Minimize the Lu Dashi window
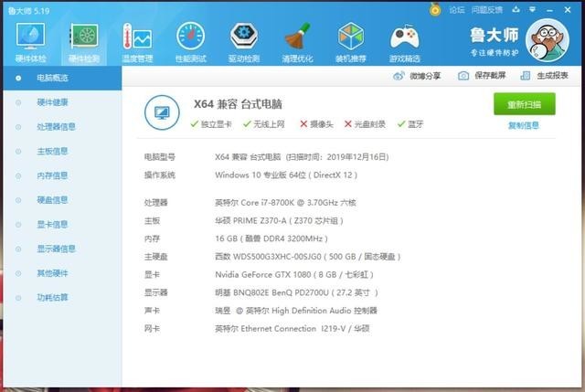The width and height of the screenshot is (585, 392). point(549,10)
